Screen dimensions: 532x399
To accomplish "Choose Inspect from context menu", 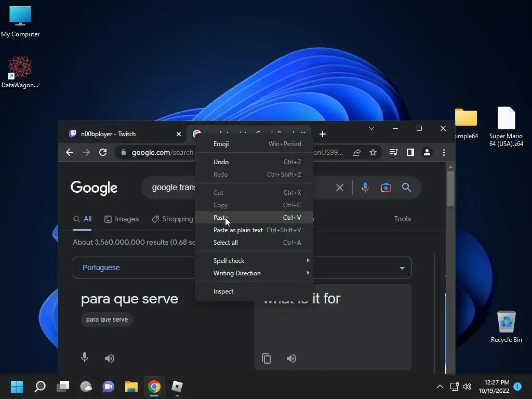I will click(x=254, y=291).
